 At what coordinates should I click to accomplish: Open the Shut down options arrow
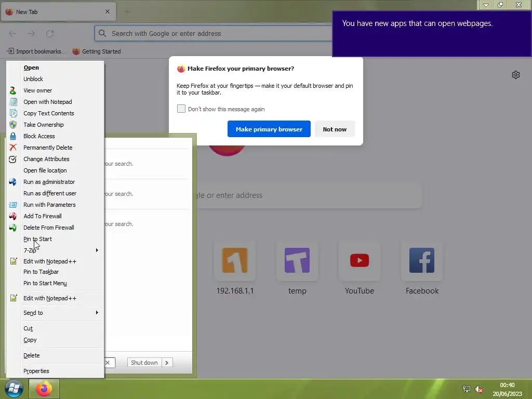pos(167,363)
